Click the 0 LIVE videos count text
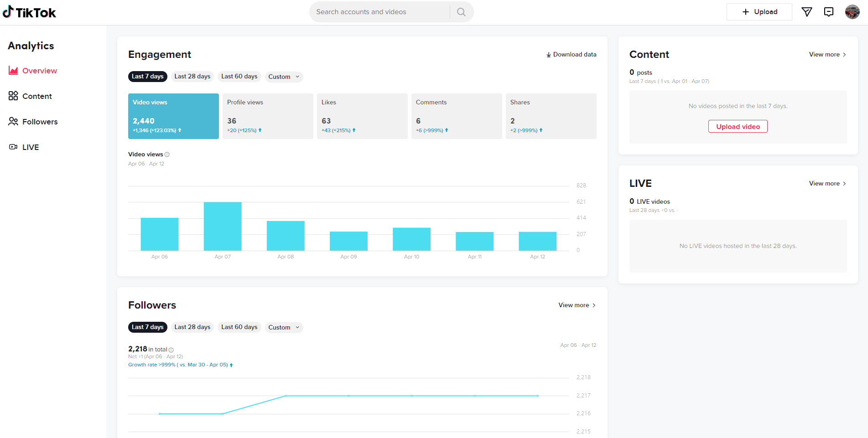The width and height of the screenshot is (868, 438). click(650, 201)
